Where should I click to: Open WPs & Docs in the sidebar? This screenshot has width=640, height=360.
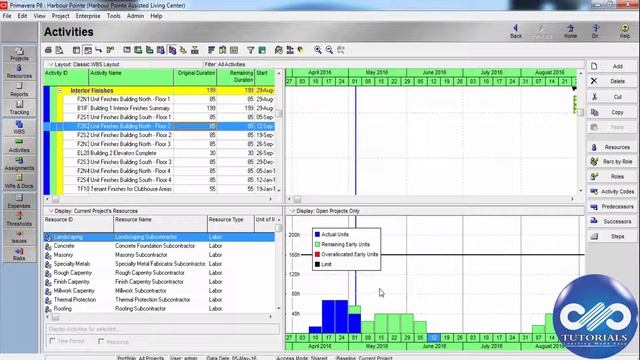[x=19, y=182]
